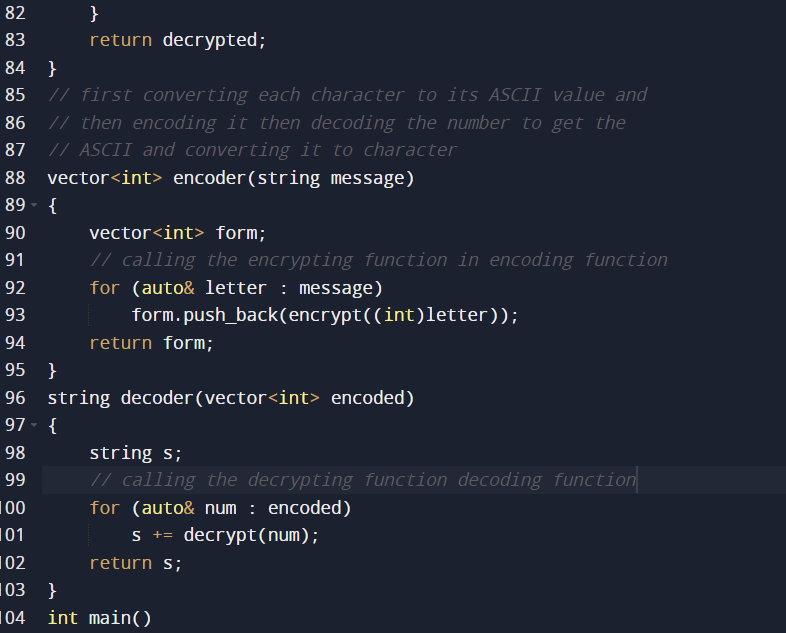
Task: Click the 'decoder' function name on line 96
Action: point(157,398)
